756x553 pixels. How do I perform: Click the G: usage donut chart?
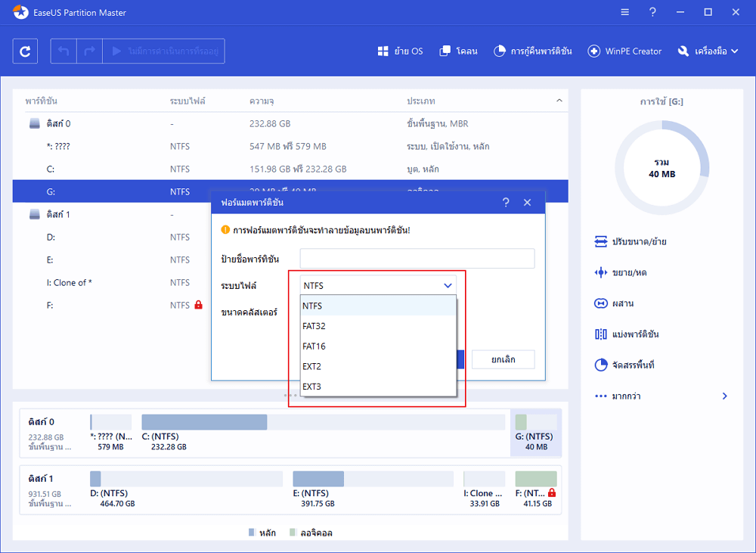[662, 168]
